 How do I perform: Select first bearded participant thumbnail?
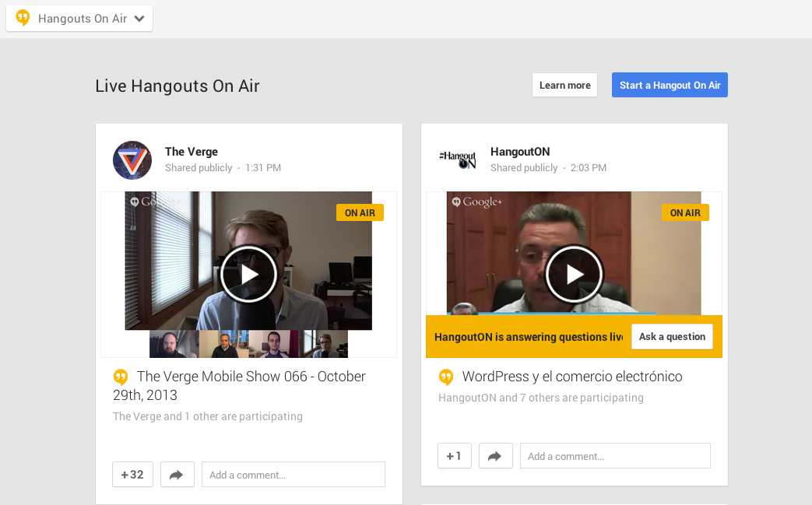click(174, 344)
